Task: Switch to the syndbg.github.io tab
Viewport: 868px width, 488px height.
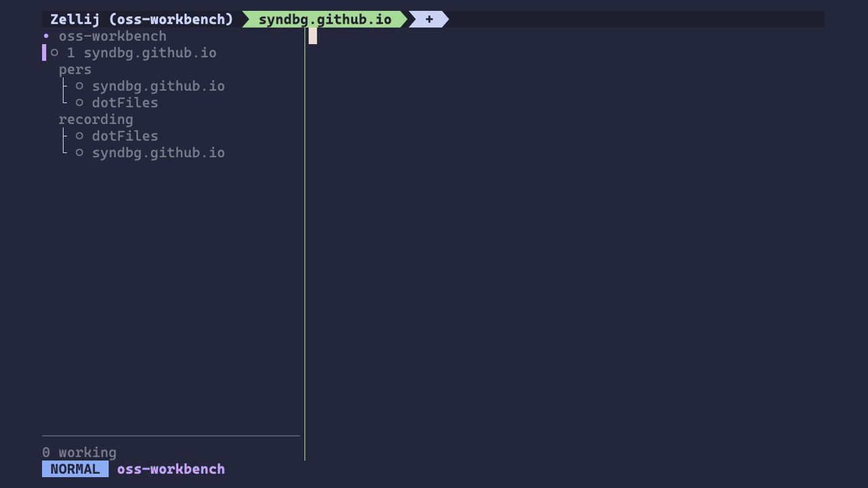Action: coord(325,20)
